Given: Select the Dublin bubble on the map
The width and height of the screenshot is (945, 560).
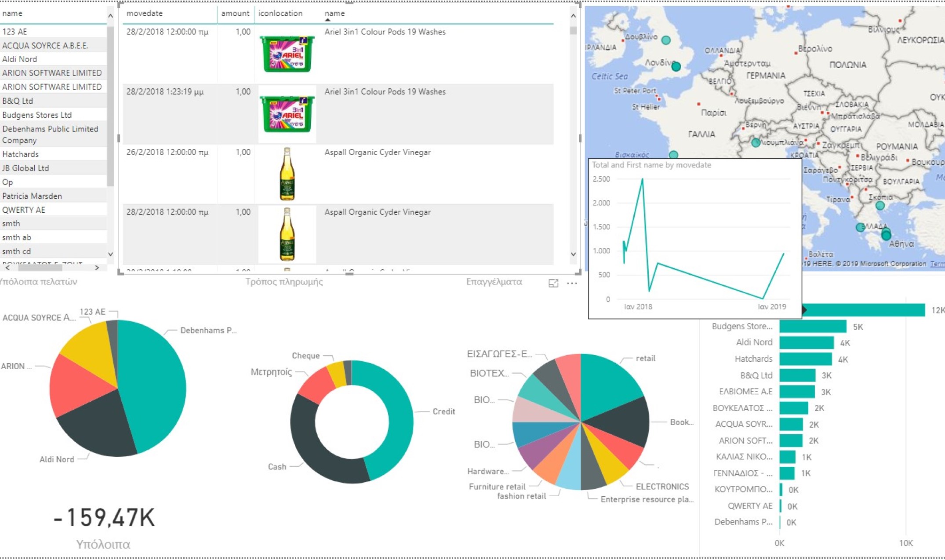Looking at the screenshot, I should click(x=666, y=40).
